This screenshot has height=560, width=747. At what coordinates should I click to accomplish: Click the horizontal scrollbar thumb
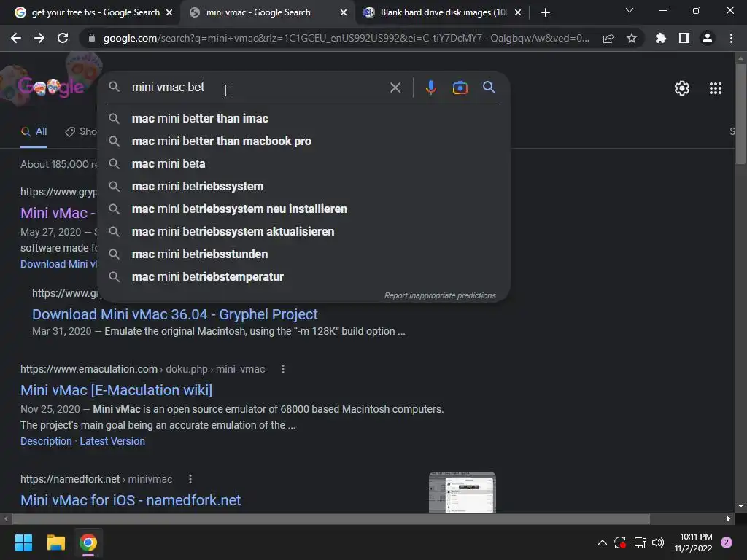pyautogui.click(x=330, y=518)
